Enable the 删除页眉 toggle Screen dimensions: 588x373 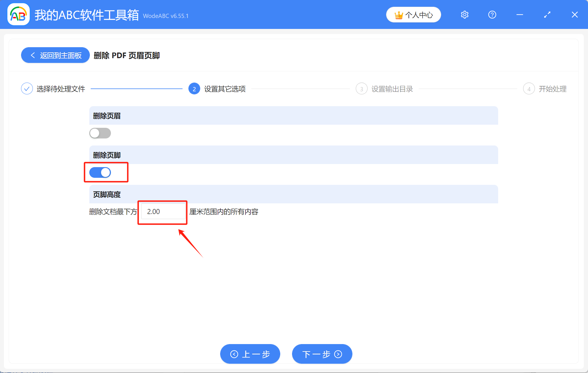coord(100,133)
